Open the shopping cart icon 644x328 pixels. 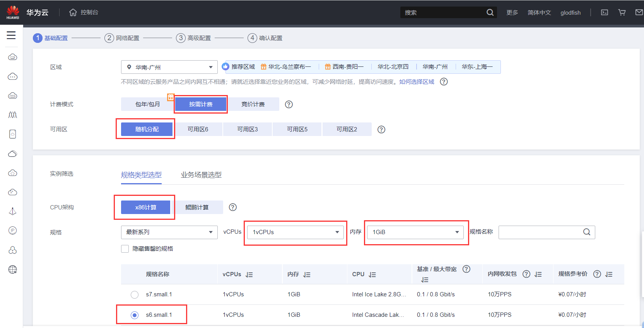point(622,12)
